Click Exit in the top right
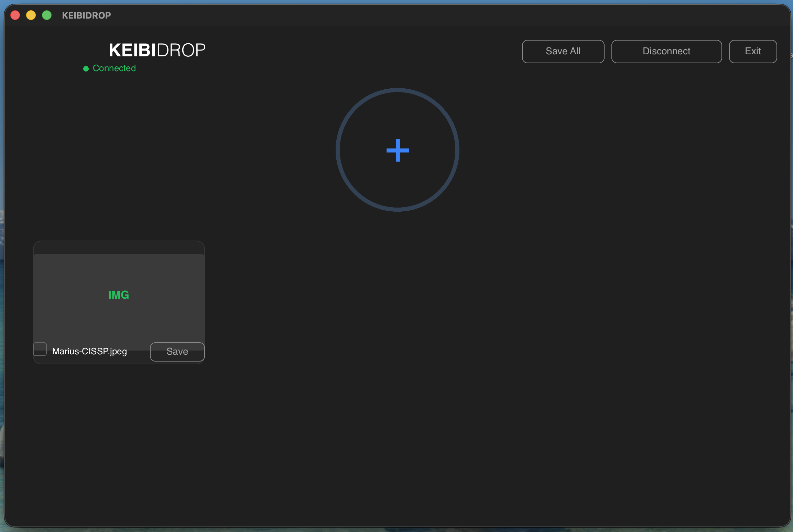Viewport: 793px width, 532px height. tap(753, 51)
